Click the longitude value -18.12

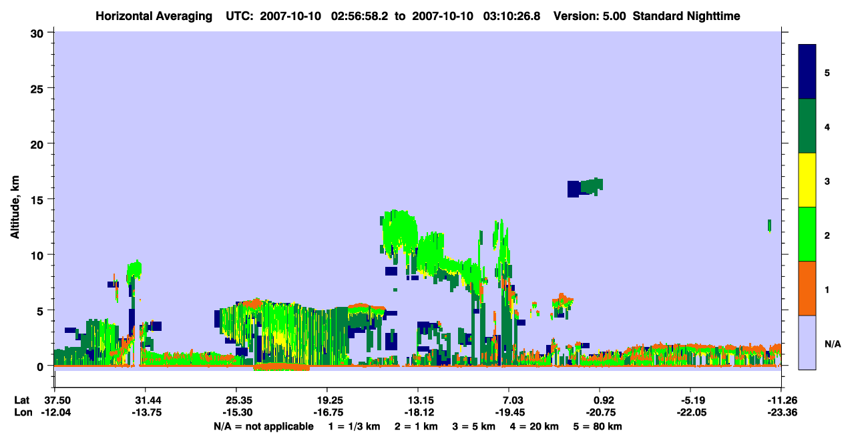[x=418, y=413]
